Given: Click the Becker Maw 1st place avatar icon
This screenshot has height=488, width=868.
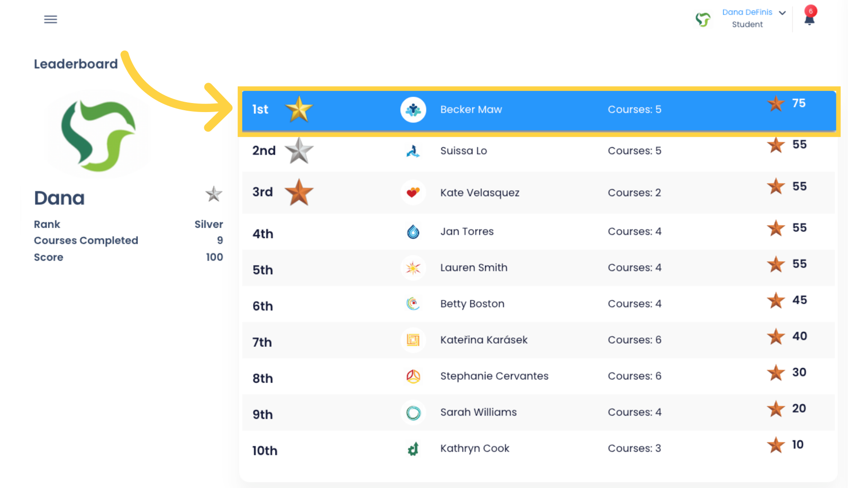Looking at the screenshot, I should [x=414, y=110].
